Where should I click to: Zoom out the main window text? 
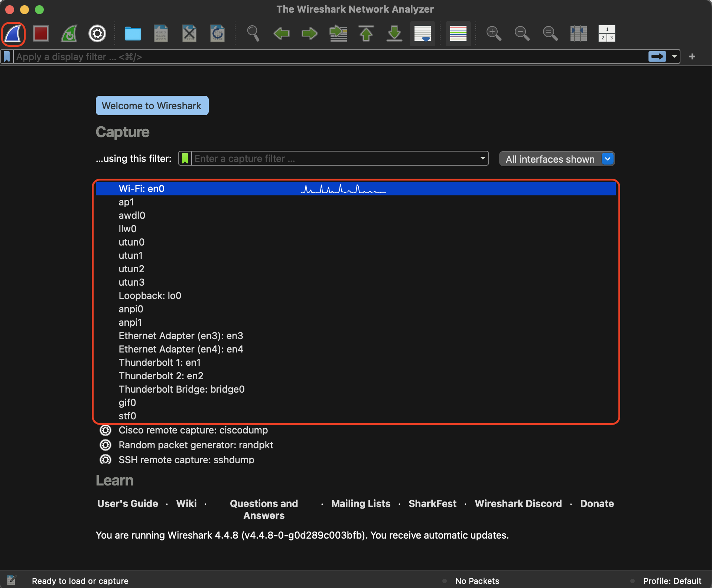[x=522, y=34]
